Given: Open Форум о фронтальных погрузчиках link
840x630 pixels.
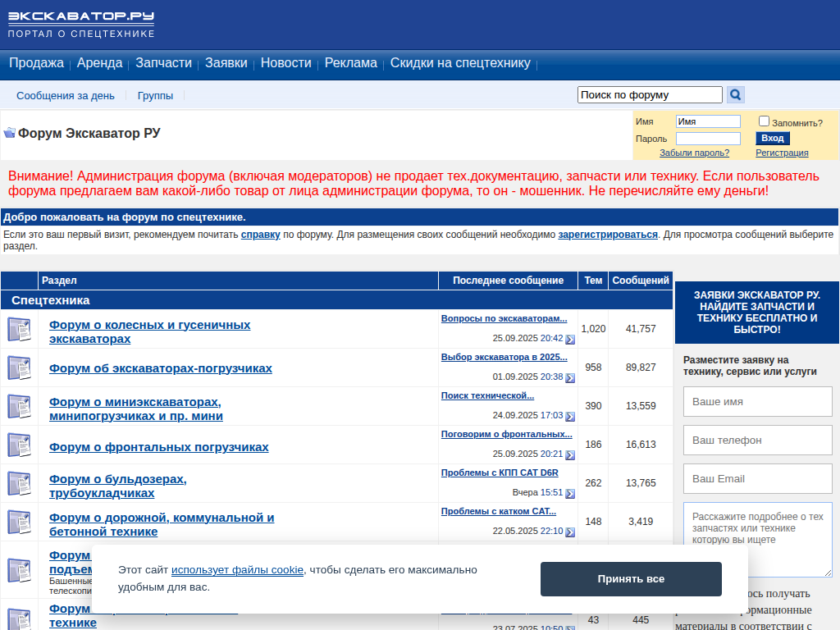Looking at the screenshot, I should pyautogui.click(x=158, y=447).
